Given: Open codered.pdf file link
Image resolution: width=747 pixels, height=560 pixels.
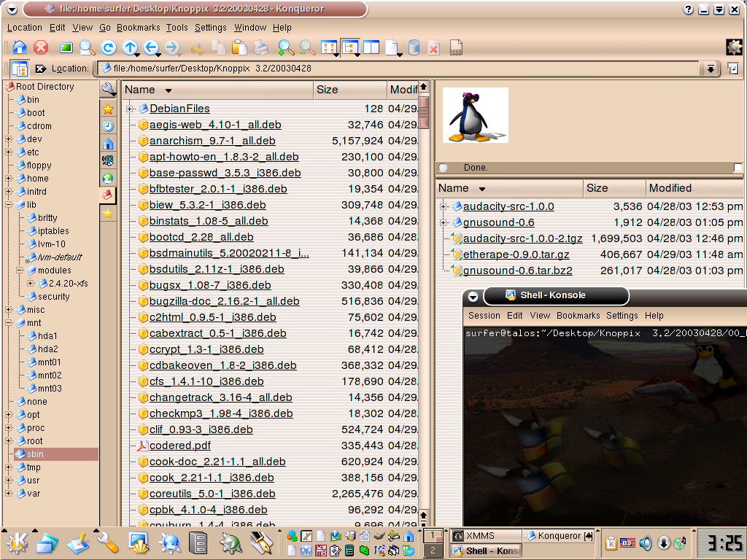Looking at the screenshot, I should [x=180, y=446].
